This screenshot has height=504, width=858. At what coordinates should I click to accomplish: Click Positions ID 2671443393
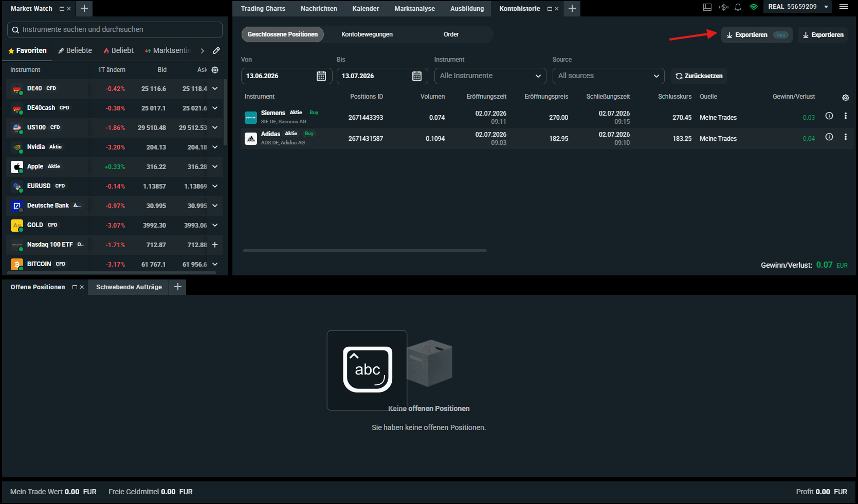pyautogui.click(x=366, y=118)
